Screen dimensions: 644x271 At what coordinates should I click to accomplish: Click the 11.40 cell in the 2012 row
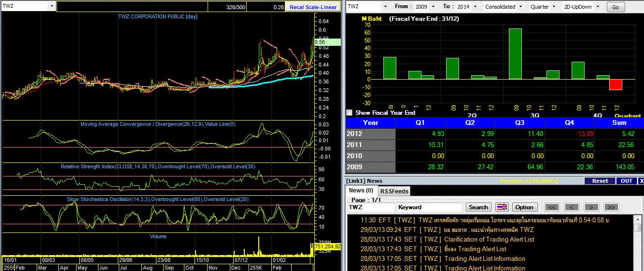coord(520,134)
